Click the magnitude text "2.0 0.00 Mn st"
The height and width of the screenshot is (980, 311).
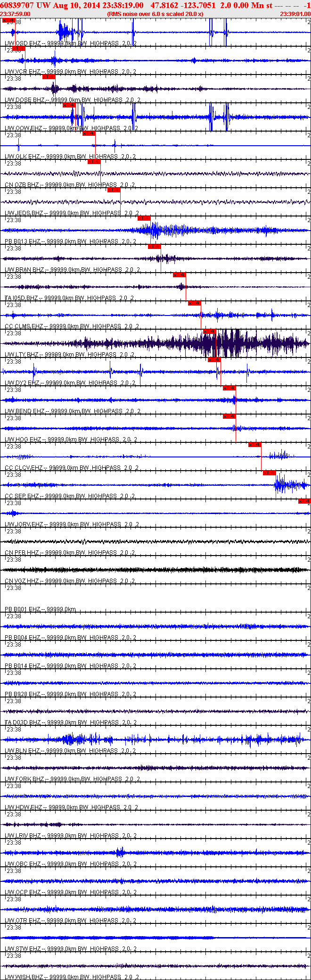[246, 5]
